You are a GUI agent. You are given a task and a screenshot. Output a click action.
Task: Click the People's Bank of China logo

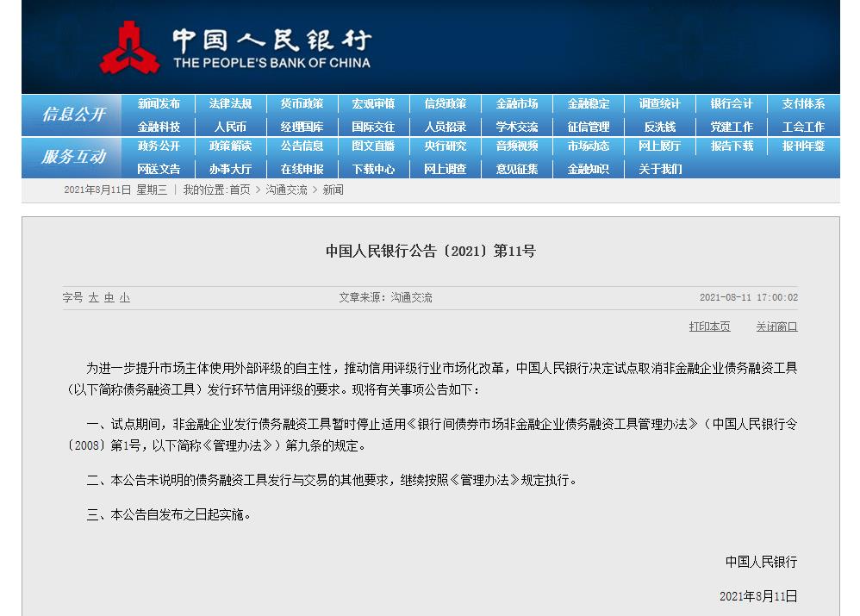[x=235, y=47]
